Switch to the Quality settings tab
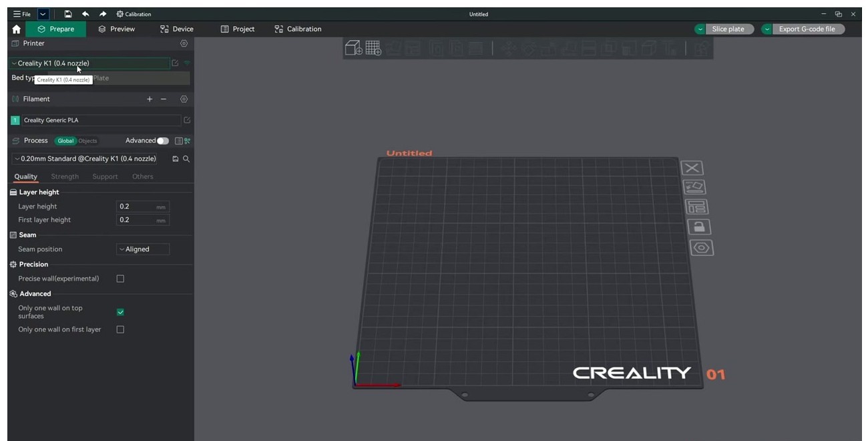Viewport: 868px width, 441px height. (x=26, y=176)
